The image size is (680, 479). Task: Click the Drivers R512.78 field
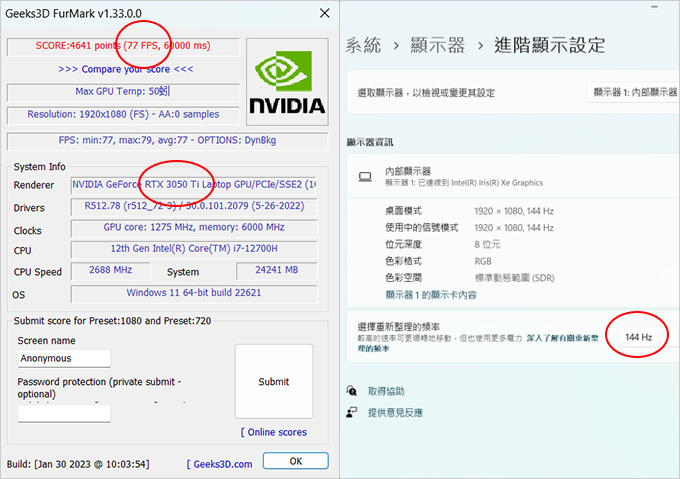tap(194, 206)
